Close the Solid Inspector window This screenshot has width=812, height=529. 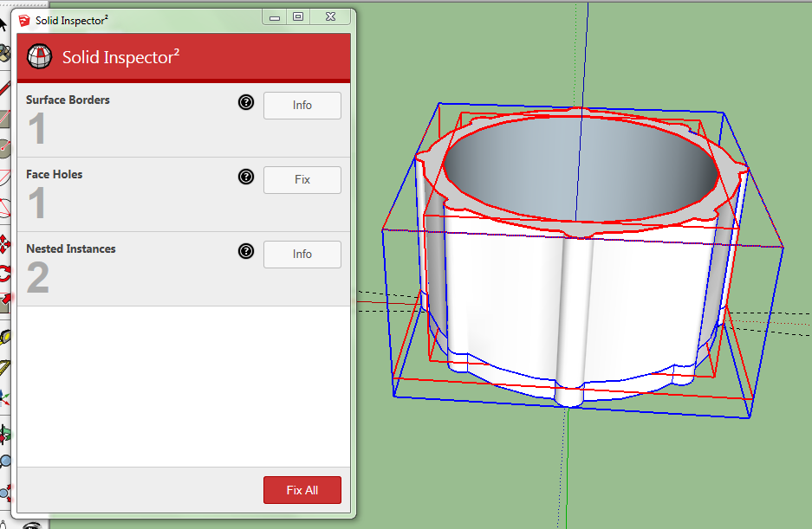pyautogui.click(x=330, y=17)
